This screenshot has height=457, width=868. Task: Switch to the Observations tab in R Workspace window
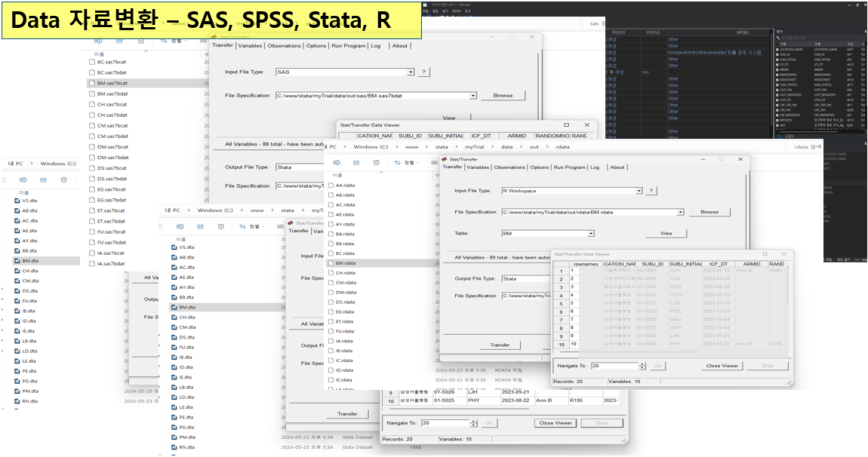tap(509, 167)
